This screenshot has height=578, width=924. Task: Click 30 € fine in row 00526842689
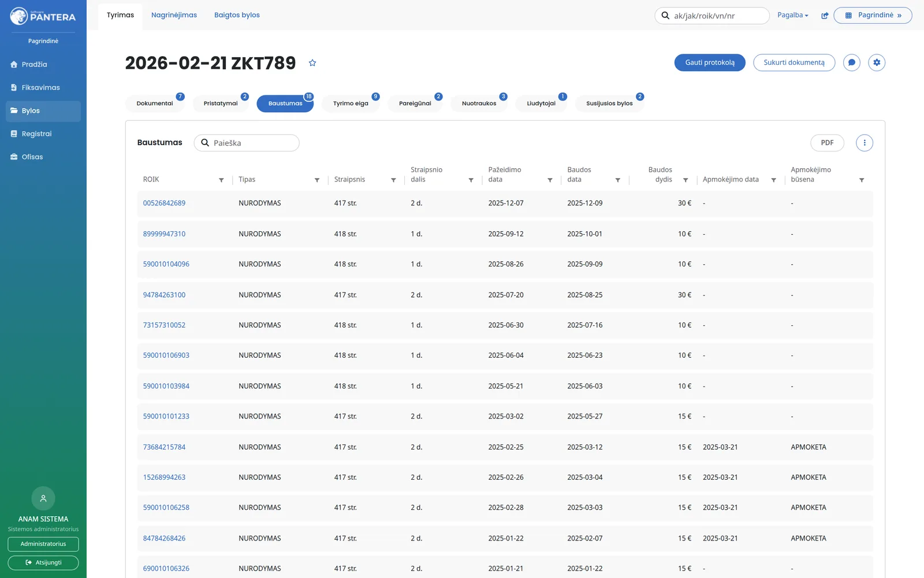pyautogui.click(x=684, y=203)
